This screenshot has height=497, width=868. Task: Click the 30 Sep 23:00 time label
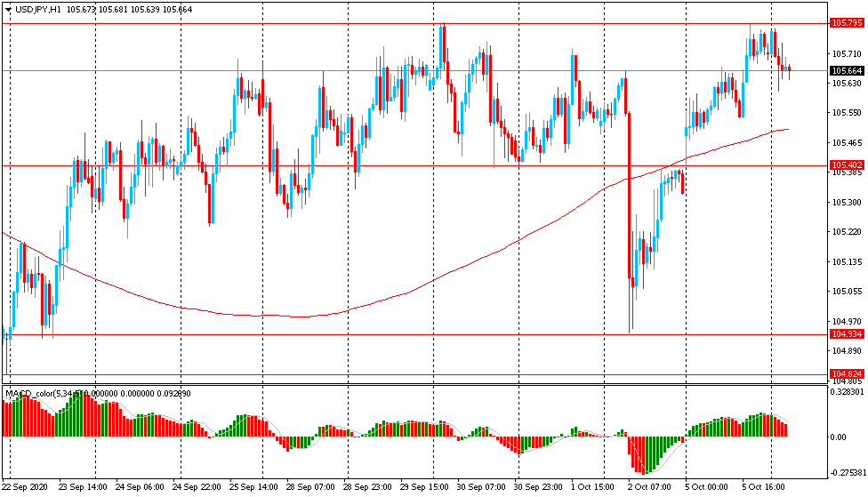[x=538, y=487]
